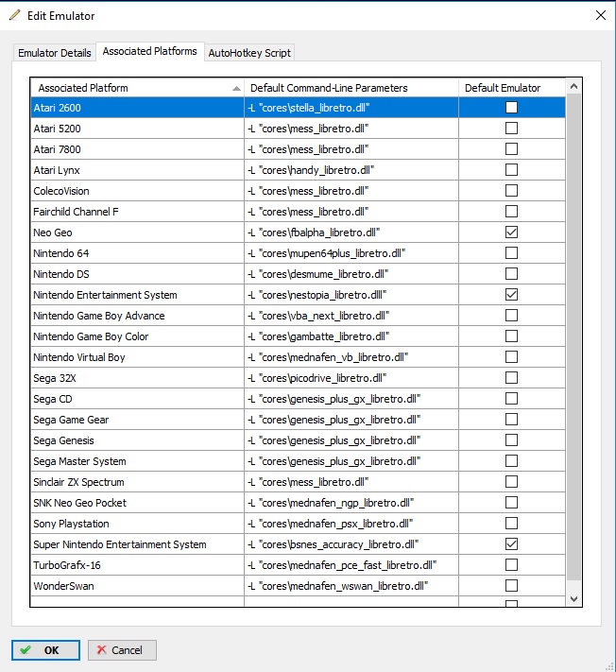Image resolution: width=616 pixels, height=672 pixels.
Task: Enable Default Emulator for Nintendo 64
Action: [511, 253]
